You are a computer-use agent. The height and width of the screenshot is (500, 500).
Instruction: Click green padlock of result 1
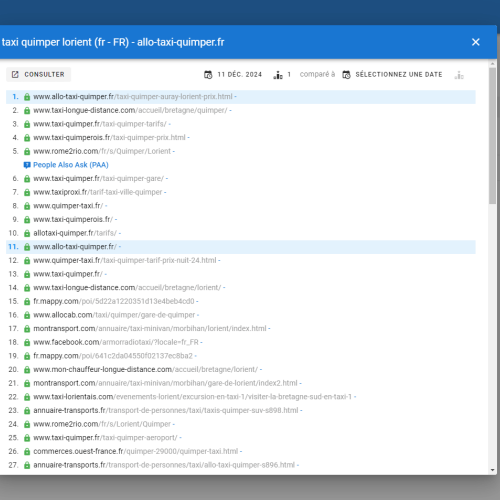[x=27, y=97]
